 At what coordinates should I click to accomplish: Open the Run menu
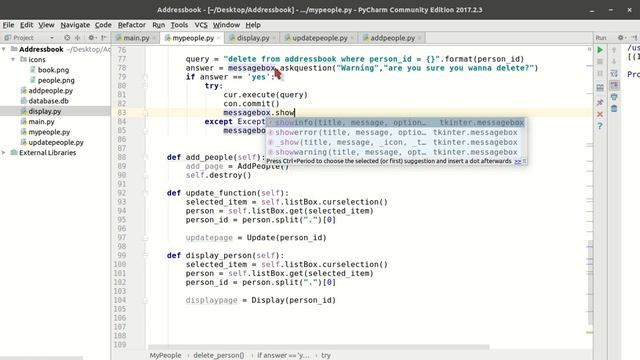click(x=158, y=25)
